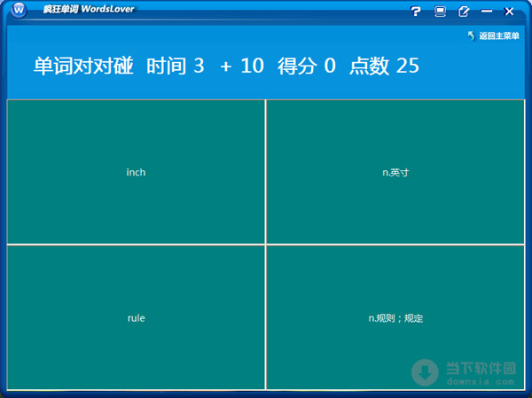The image size is (532, 398).
Task: Click the WordsLover W logo icon
Action: click(20, 11)
